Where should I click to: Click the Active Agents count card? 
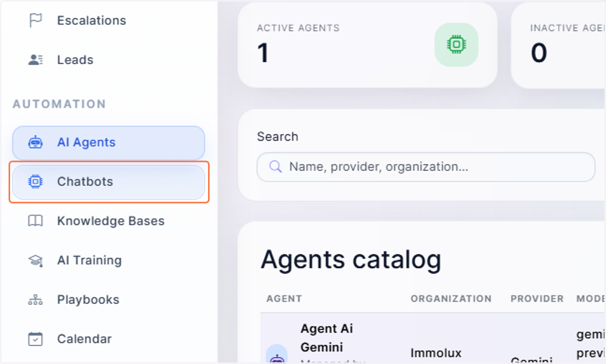click(x=368, y=45)
